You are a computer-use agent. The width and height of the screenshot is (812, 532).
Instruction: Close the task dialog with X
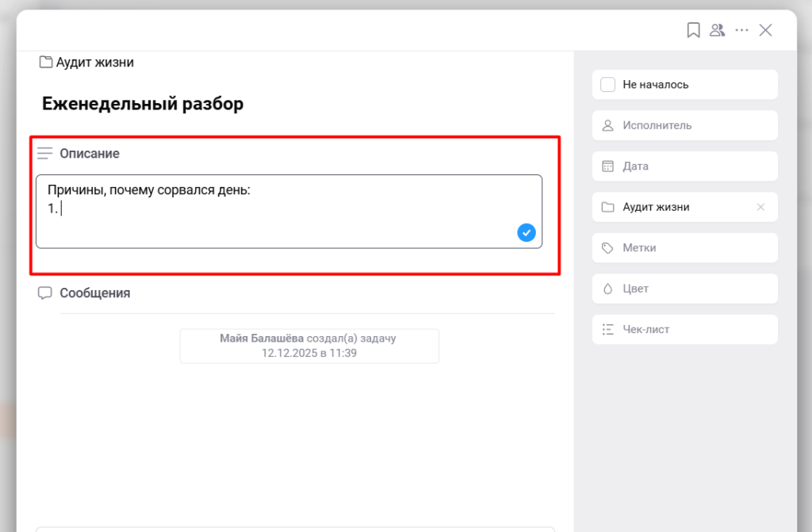tap(765, 30)
